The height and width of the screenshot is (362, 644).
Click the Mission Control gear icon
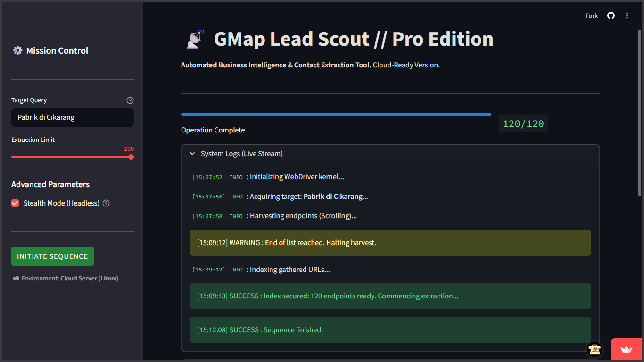coord(17,50)
